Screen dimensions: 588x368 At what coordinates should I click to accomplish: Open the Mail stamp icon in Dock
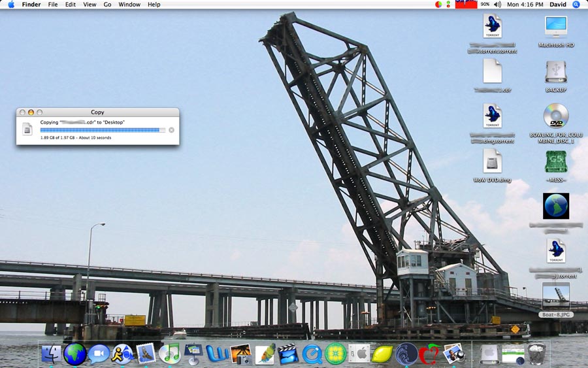point(146,354)
